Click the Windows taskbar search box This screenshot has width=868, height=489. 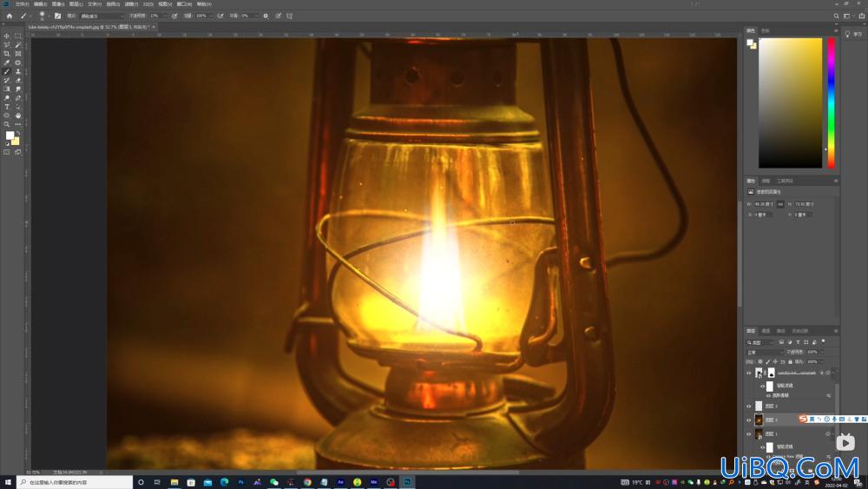pos(75,482)
